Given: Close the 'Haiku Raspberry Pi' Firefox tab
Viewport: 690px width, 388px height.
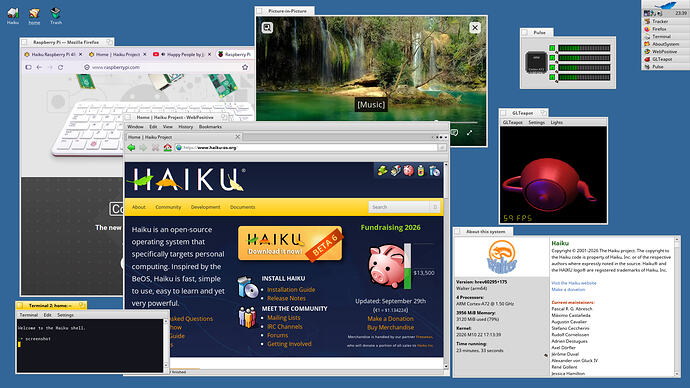Looking at the screenshot, I should point(80,55).
